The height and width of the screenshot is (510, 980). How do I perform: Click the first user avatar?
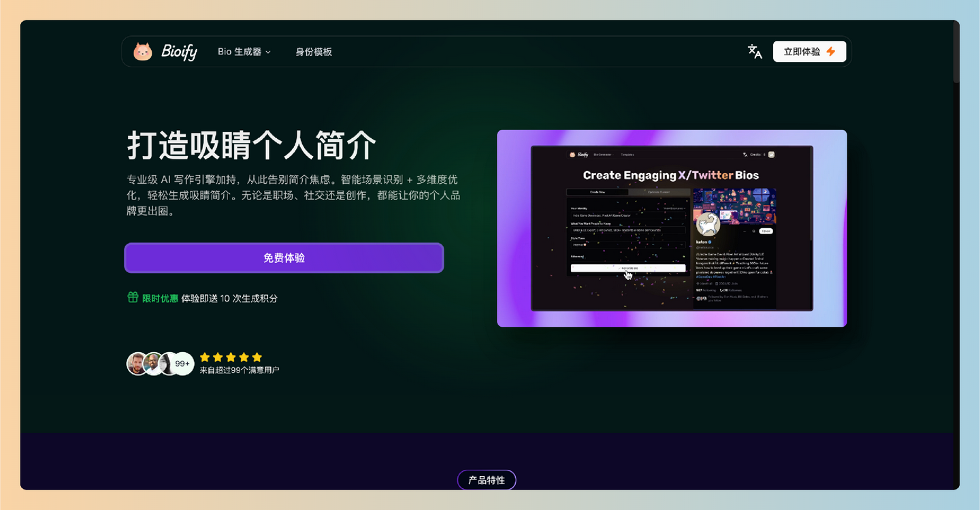[x=137, y=364]
